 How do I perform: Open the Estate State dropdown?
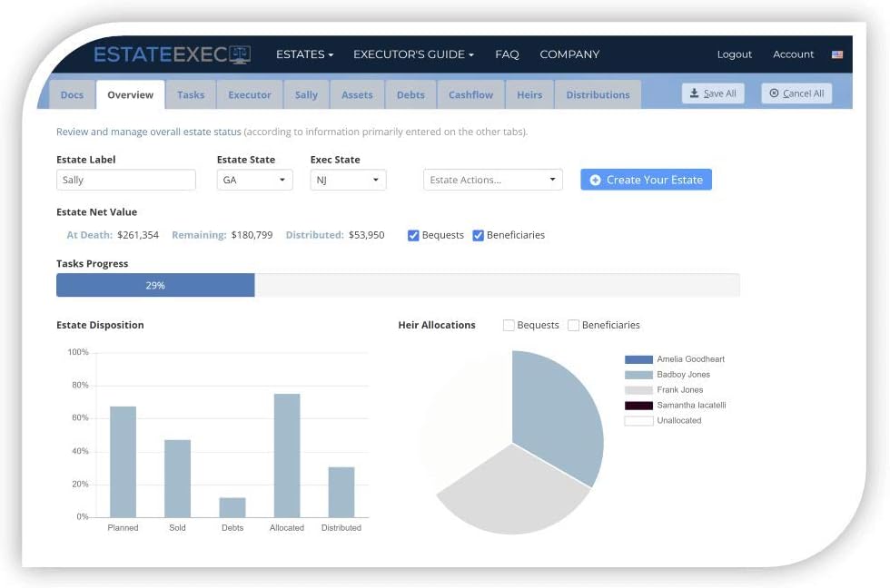point(255,180)
